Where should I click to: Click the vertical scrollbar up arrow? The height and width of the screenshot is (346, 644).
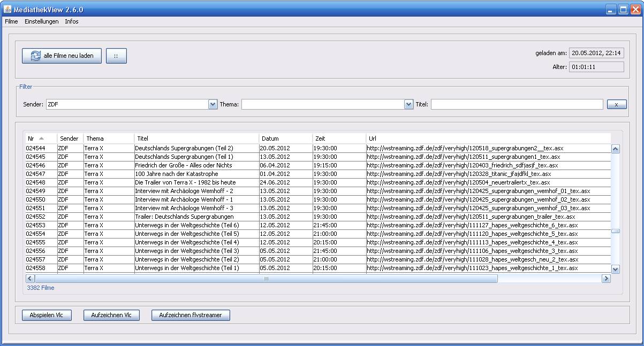pyautogui.click(x=615, y=149)
